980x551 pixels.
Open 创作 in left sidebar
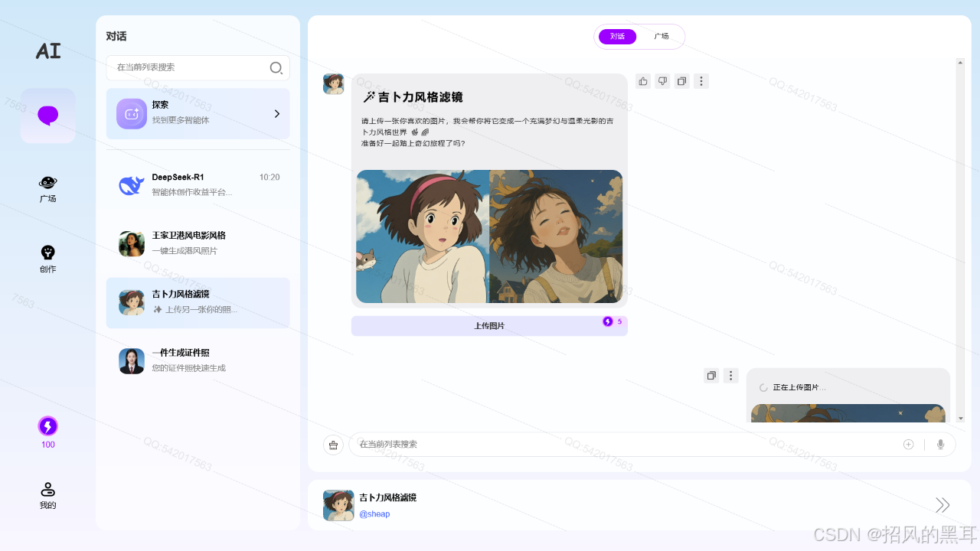[47, 259]
